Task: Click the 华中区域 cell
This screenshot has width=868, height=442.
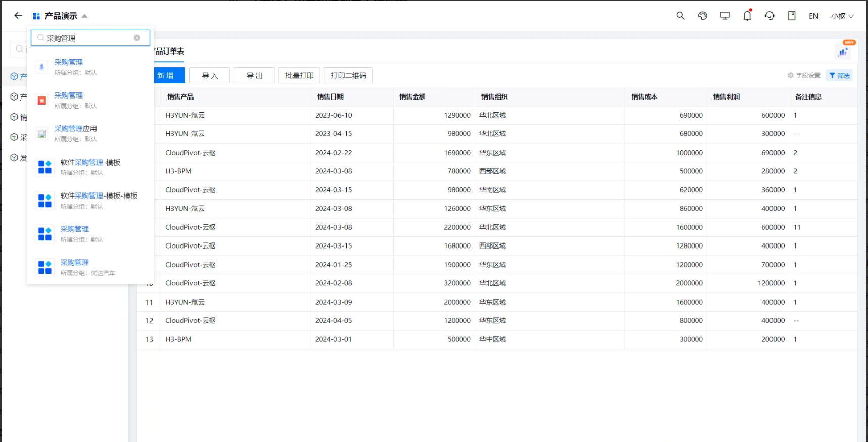Action: (550, 339)
